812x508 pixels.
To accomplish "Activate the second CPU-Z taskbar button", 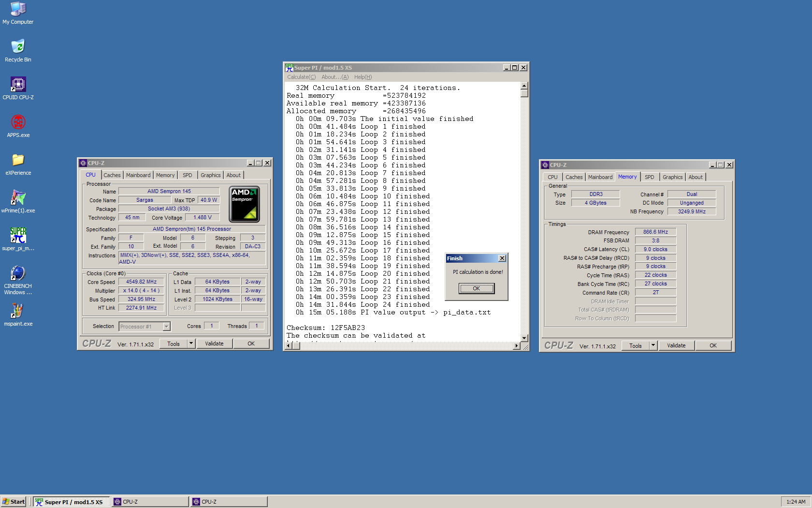I will click(x=229, y=502).
